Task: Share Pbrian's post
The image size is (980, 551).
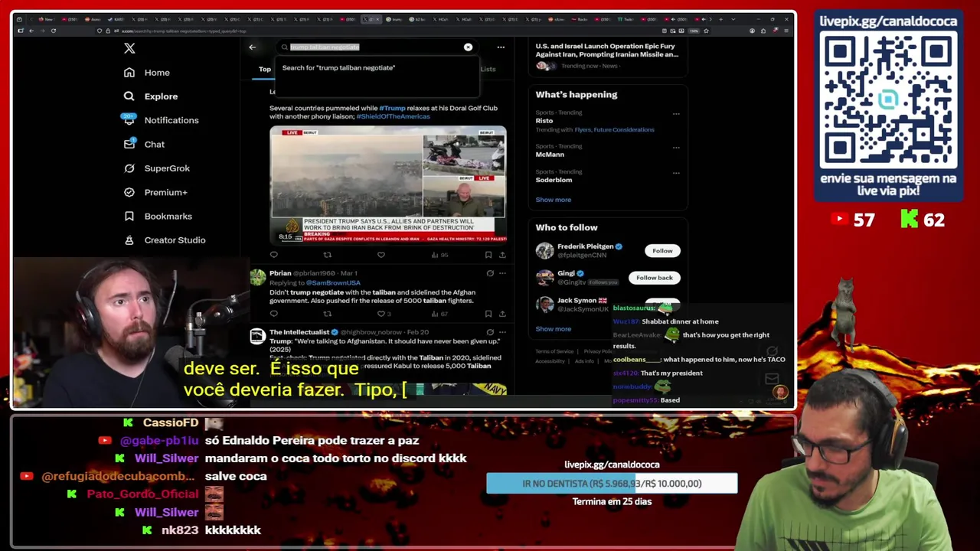Action: click(502, 314)
